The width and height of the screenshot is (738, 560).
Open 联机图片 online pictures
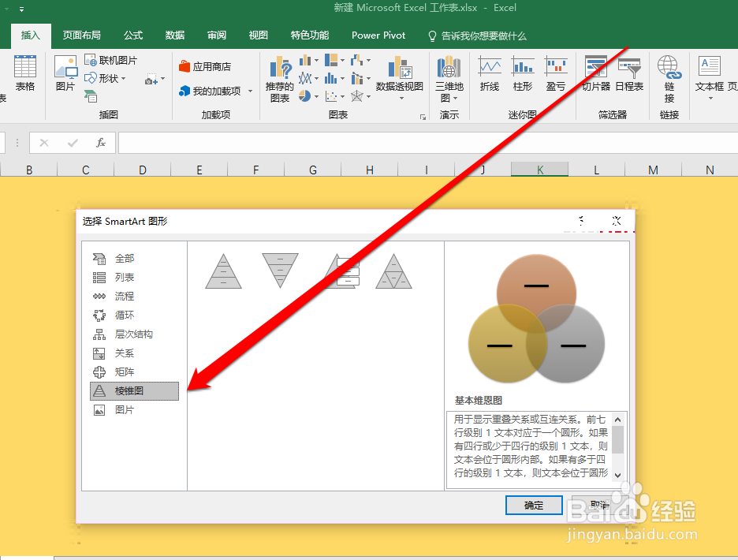[x=110, y=60]
